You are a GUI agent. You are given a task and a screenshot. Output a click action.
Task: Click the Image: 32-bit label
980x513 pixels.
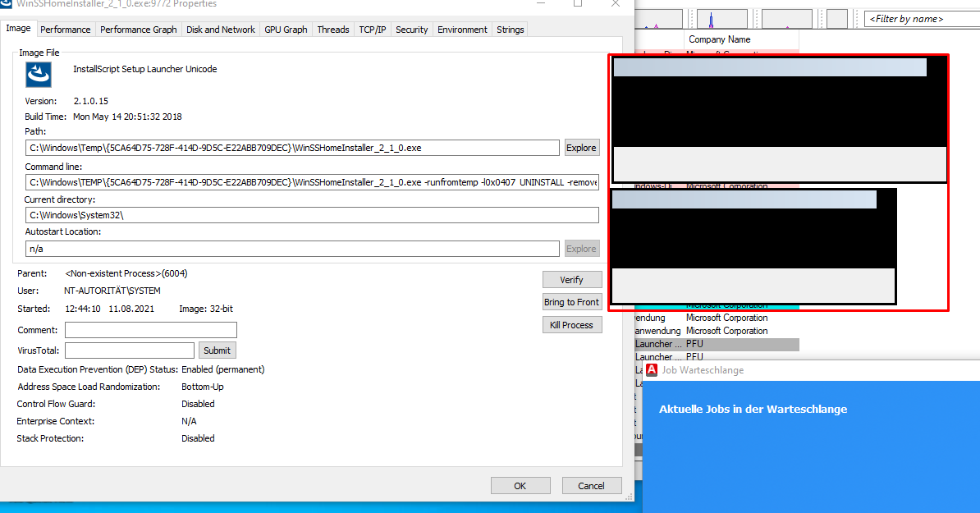click(206, 309)
